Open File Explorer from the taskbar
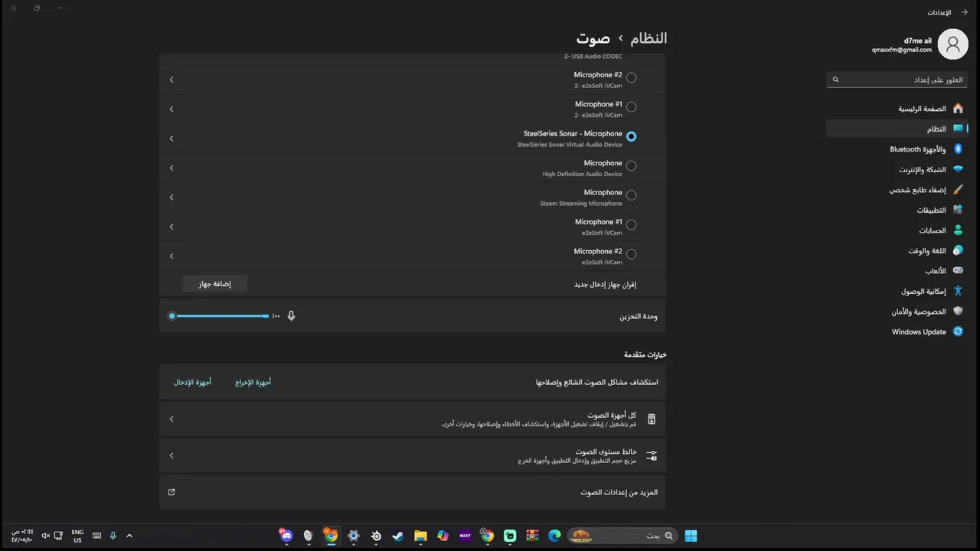This screenshot has width=980, height=551. pyautogui.click(x=420, y=536)
